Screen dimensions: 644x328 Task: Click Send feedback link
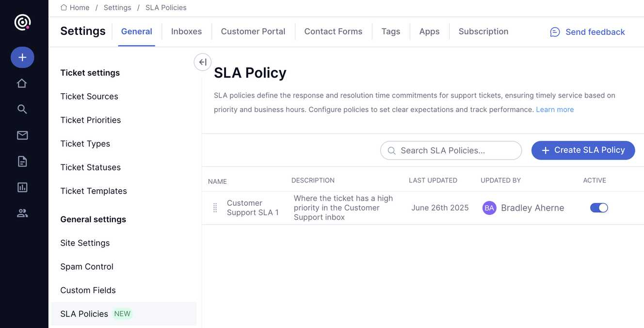click(x=587, y=32)
